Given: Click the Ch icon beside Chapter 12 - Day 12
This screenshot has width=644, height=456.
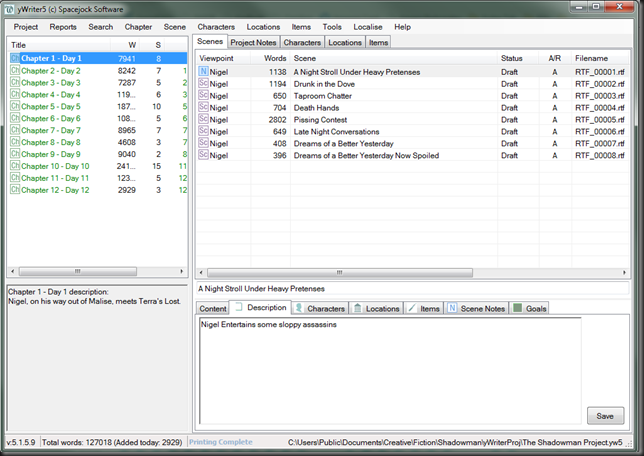Looking at the screenshot, I should pyautogui.click(x=15, y=189).
